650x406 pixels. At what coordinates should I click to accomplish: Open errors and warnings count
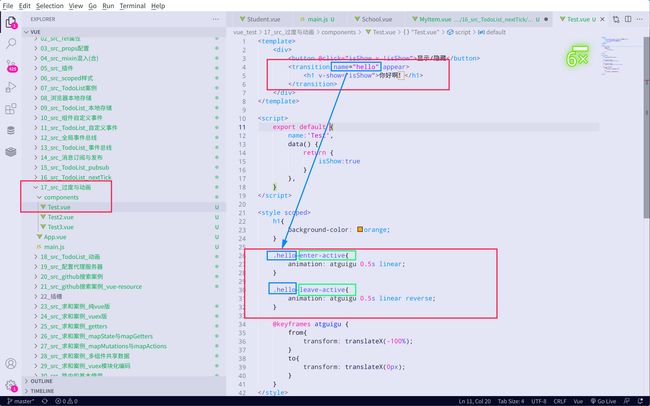[x=66, y=401]
